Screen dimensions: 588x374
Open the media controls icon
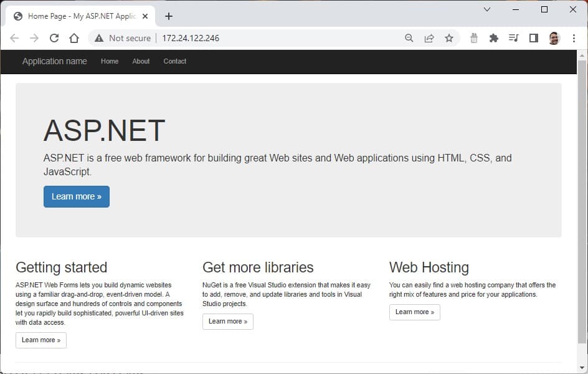click(x=513, y=38)
